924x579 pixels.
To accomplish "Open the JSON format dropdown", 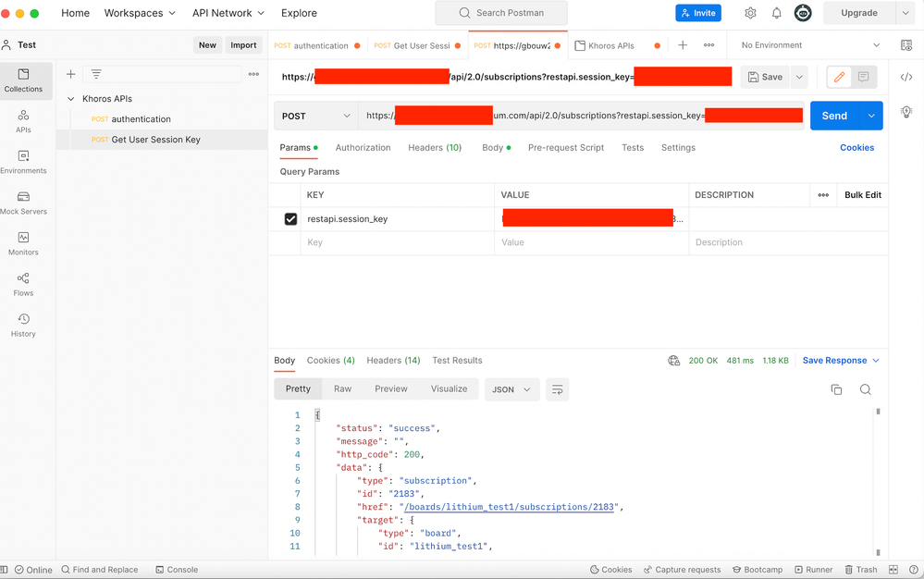I will [x=511, y=389].
